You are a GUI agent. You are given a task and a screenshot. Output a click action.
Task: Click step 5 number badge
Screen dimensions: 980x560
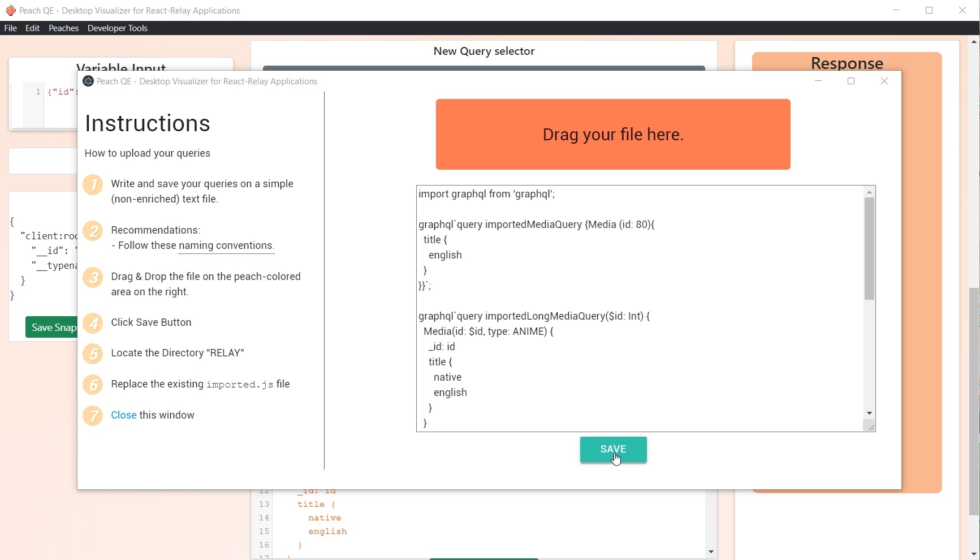(93, 354)
